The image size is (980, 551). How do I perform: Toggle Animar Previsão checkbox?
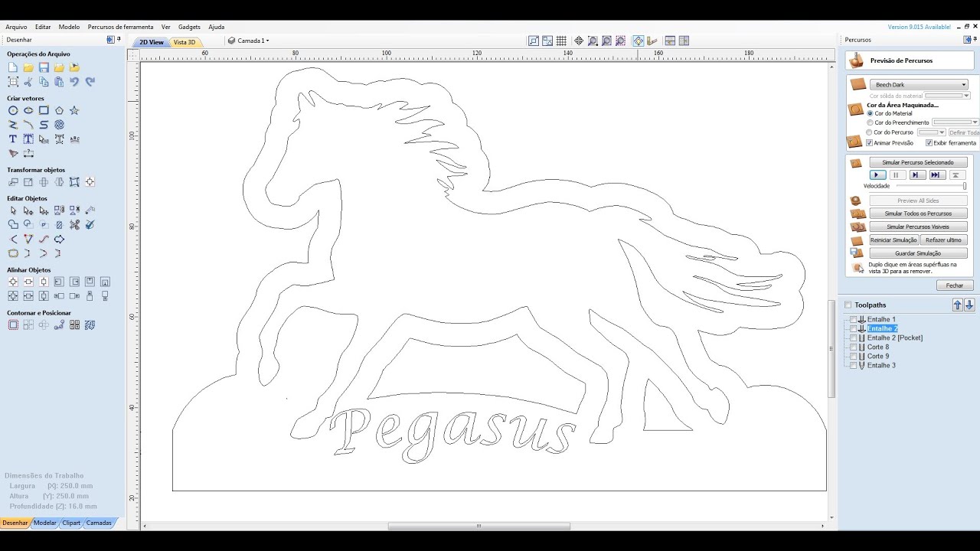(x=870, y=143)
